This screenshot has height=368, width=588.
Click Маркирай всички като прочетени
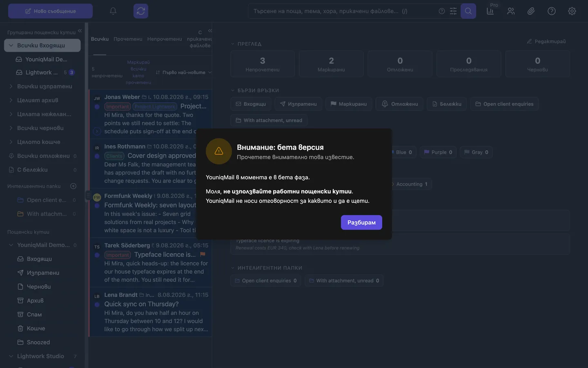[138, 72]
